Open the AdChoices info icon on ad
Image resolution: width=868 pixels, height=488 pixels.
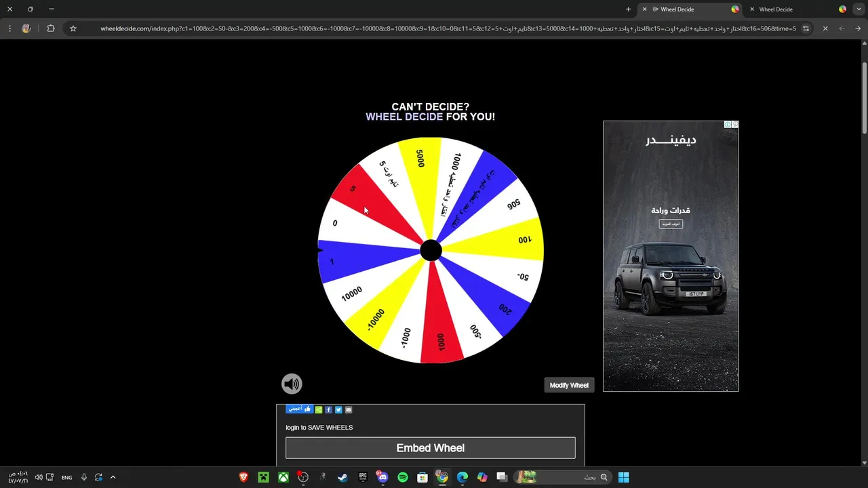click(728, 125)
